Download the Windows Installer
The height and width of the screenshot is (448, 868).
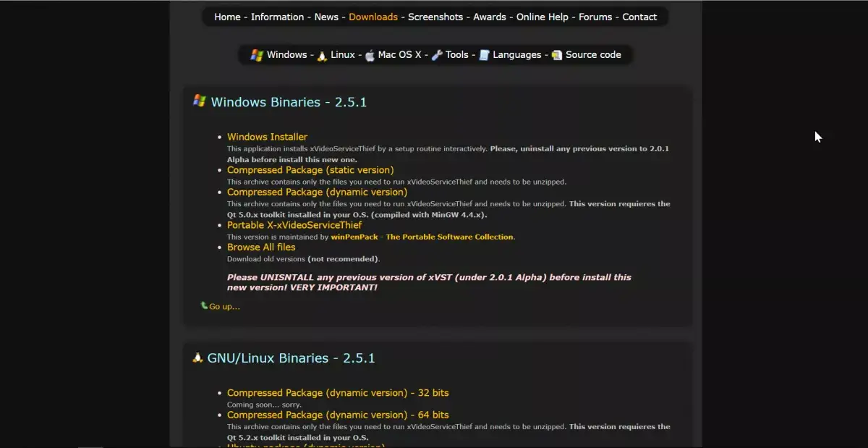[267, 137]
